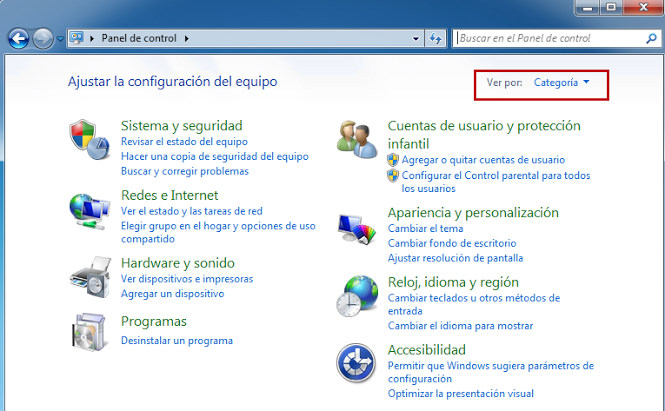Click the Hardware y sonido printer icon
The image size is (665, 411).
pyautogui.click(x=90, y=277)
